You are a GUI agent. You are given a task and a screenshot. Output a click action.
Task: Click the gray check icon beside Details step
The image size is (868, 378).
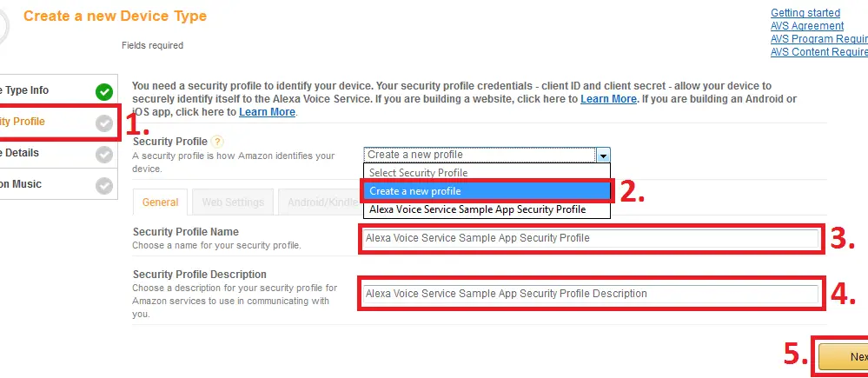[104, 155]
